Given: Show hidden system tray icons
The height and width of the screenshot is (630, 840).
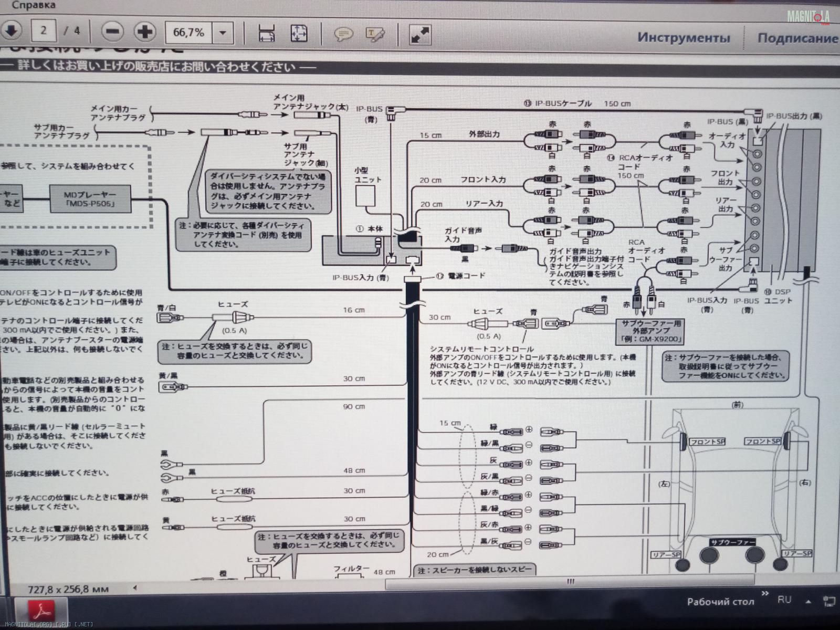Looking at the screenshot, I should pos(808,602).
